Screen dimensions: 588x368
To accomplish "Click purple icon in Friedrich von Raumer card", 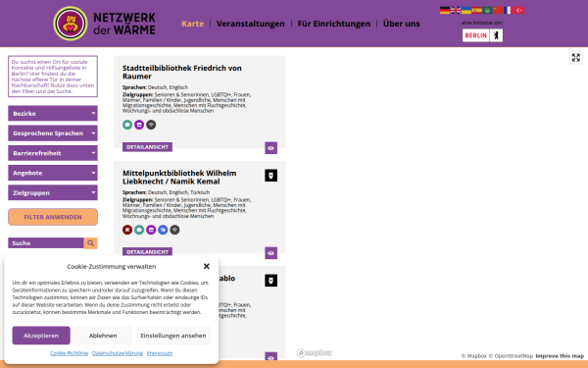I will click(x=139, y=125).
